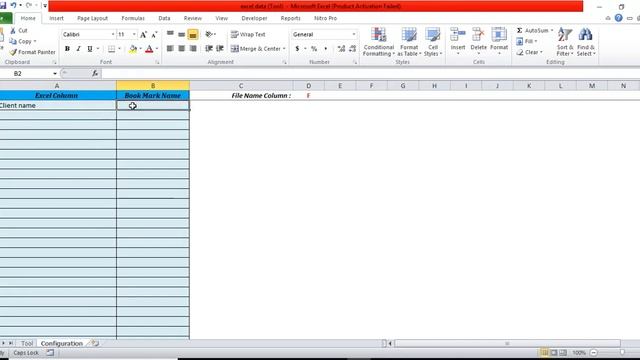The height and width of the screenshot is (360, 640).
Task: Click top align icon
Action: (x=170, y=34)
